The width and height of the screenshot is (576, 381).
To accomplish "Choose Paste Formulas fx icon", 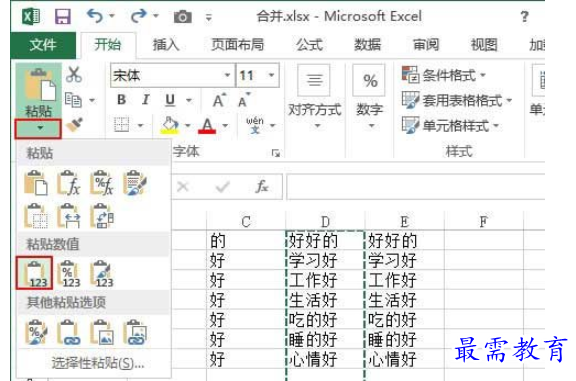I will click(x=69, y=183).
